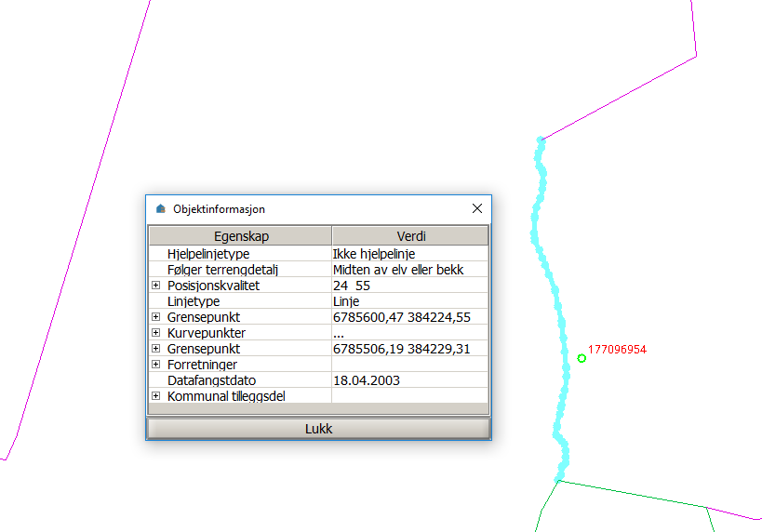Image resolution: width=762 pixels, height=532 pixels.
Task: Select the Følger terrengdetalj property row
Action: 221,270
